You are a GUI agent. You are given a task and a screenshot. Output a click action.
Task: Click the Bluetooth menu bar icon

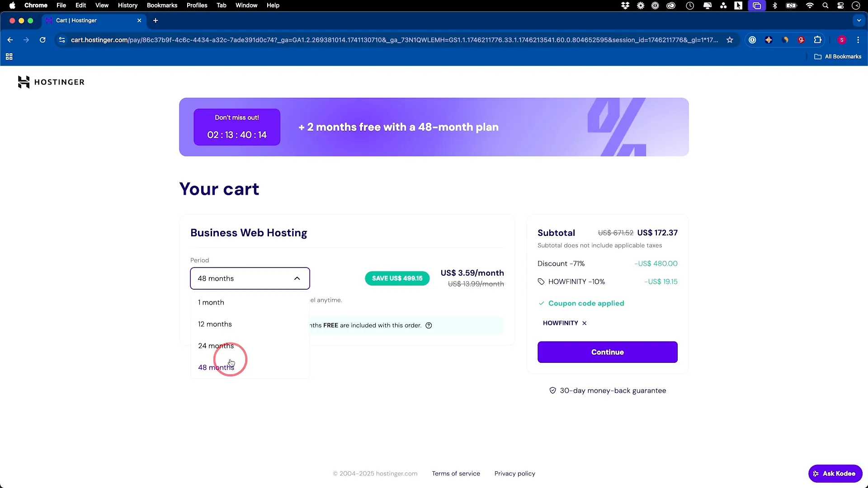tap(775, 5)
